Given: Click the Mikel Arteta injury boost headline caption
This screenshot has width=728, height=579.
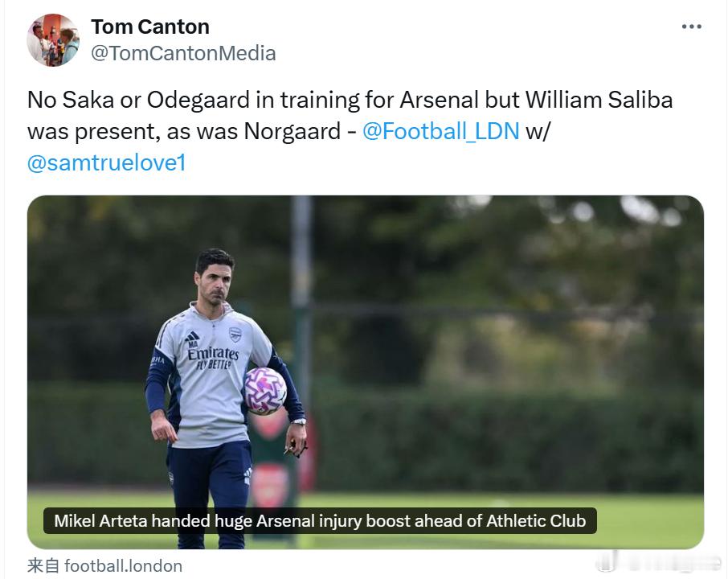Looking at the screenshot, I should [320, 521].
